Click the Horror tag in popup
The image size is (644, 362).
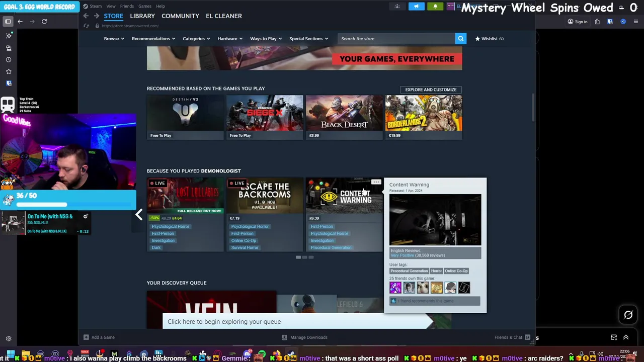(x=436, y=271)
